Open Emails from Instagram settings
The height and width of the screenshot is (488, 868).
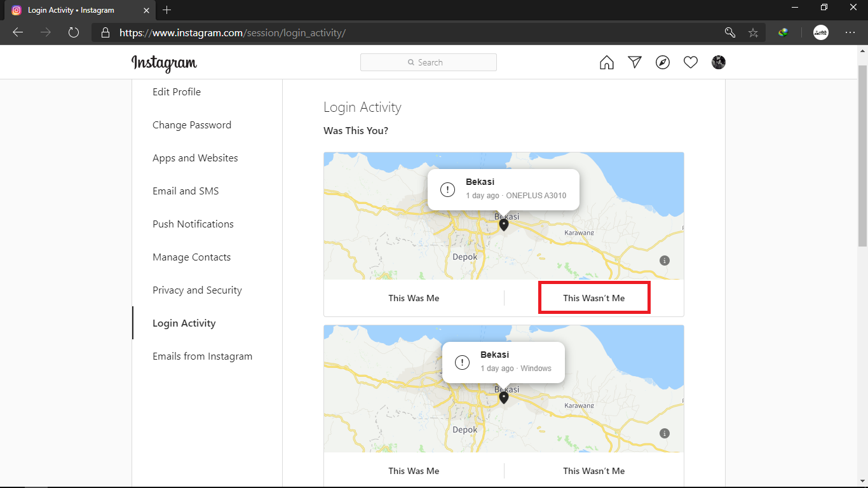point(203,356)
